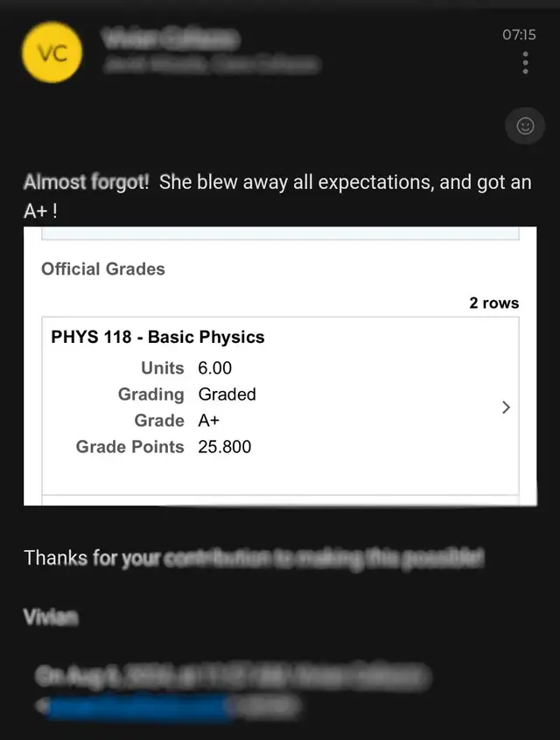560x740 pixels.
Task: Select the 'Thanks for your' closing line
Action: [x=254, y=558]
